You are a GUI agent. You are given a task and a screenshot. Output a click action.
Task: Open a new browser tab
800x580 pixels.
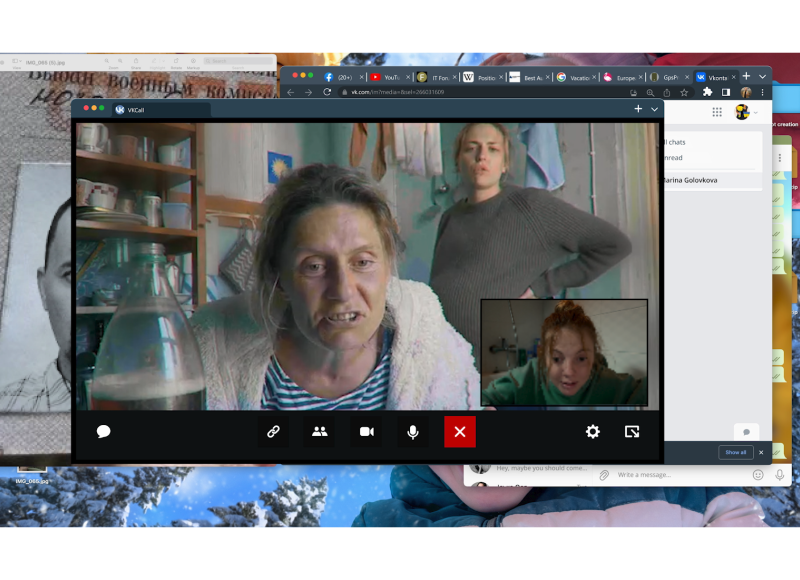746,77
